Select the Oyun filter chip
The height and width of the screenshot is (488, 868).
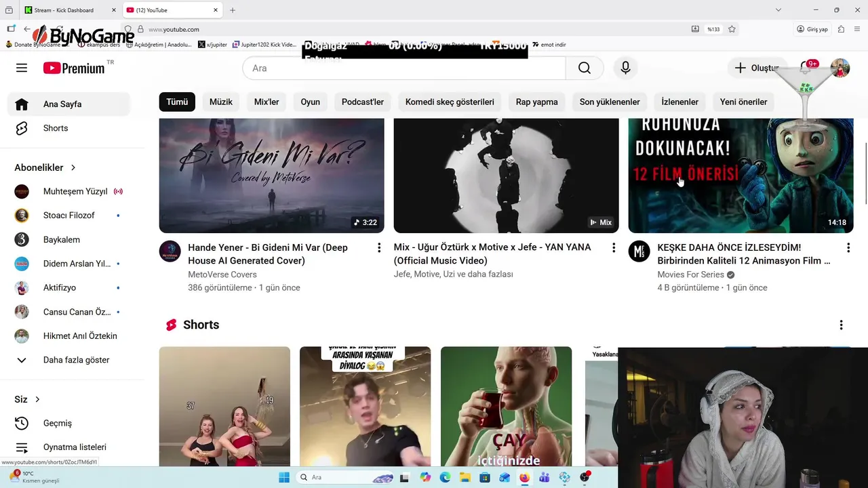pos(311,102)
